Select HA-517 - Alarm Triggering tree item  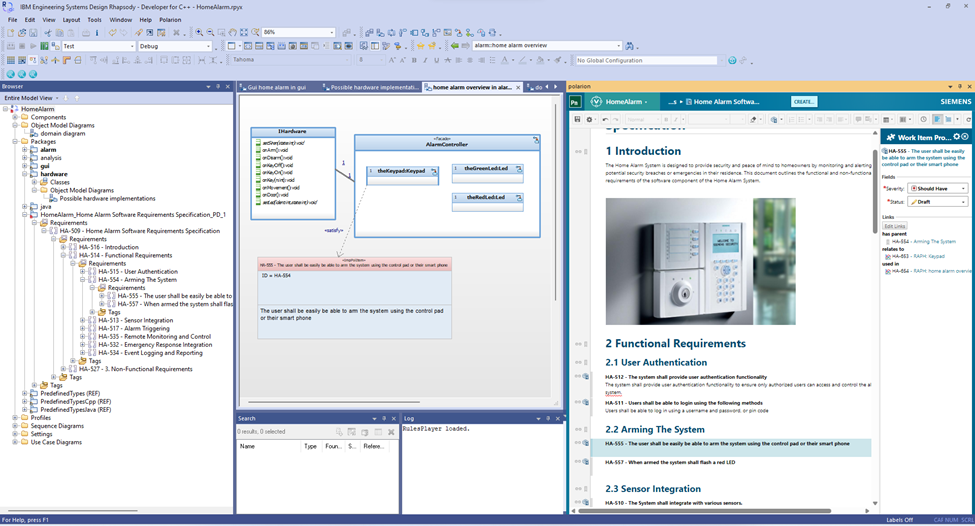(134, 328)
